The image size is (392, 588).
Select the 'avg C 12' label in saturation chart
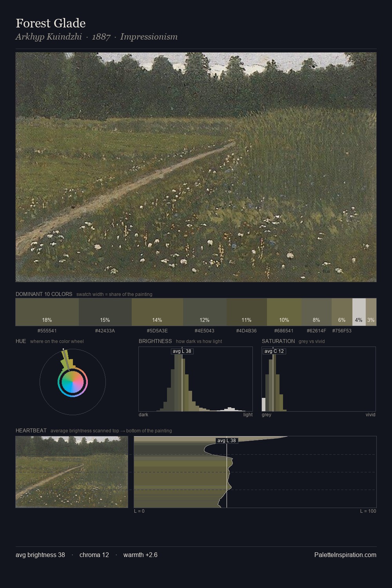pyautogui.click(x=274, y=351)
